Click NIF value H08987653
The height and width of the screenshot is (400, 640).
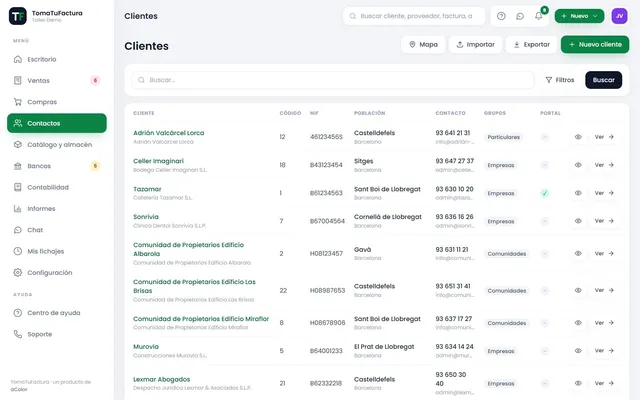pyautogui.click(x=327, y=291)
